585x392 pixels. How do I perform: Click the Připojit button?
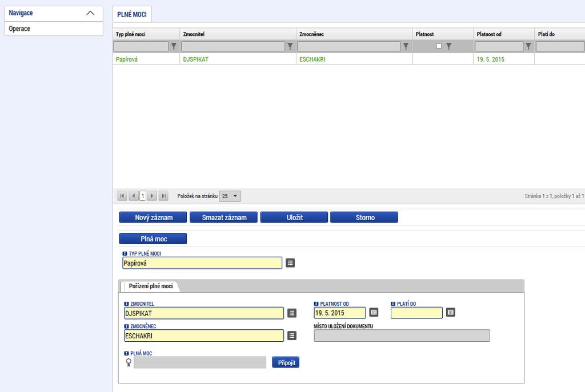click(286, 362)
